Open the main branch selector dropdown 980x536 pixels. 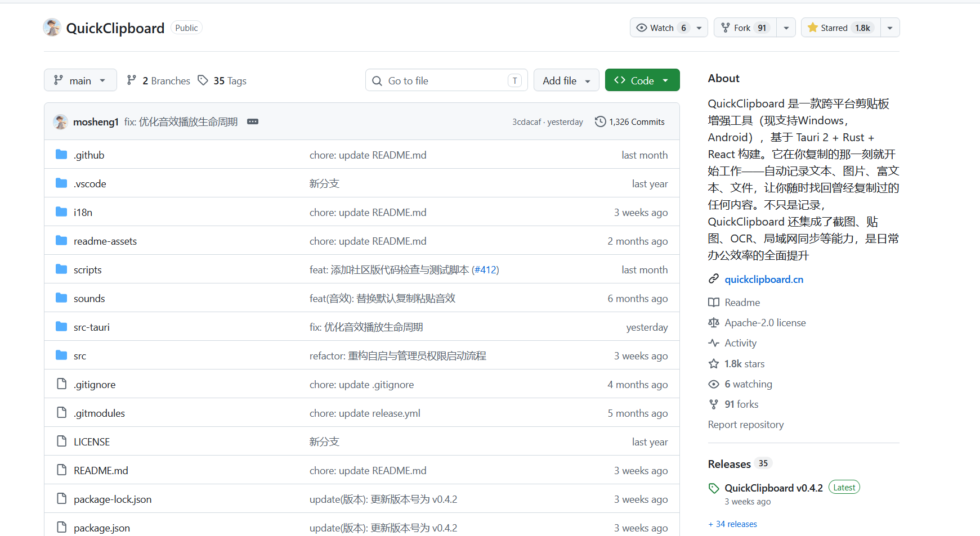[80, 80]
